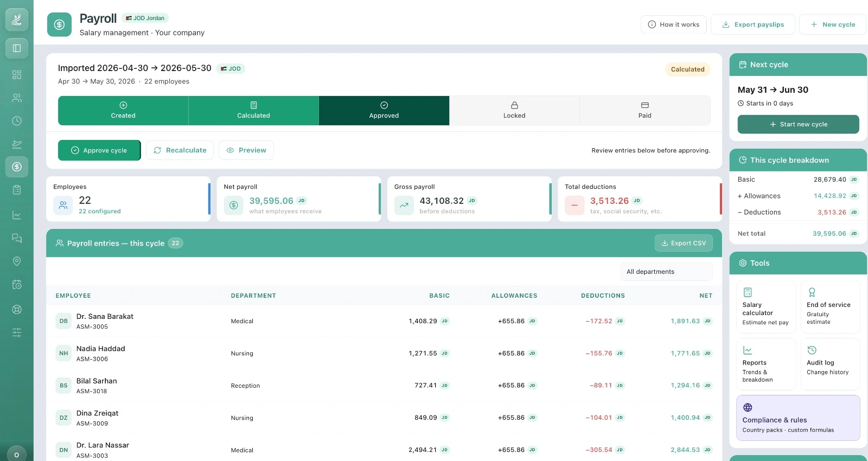Click the user avatar O in sidebar
The image size is (868, 461).
[x=17, y=454]
